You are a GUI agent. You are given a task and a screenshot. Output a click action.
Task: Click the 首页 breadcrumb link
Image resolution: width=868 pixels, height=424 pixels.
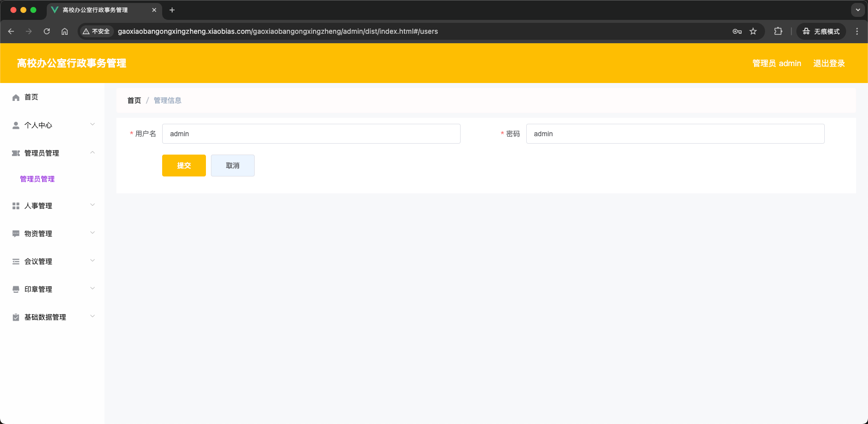(x=134, y=100)
